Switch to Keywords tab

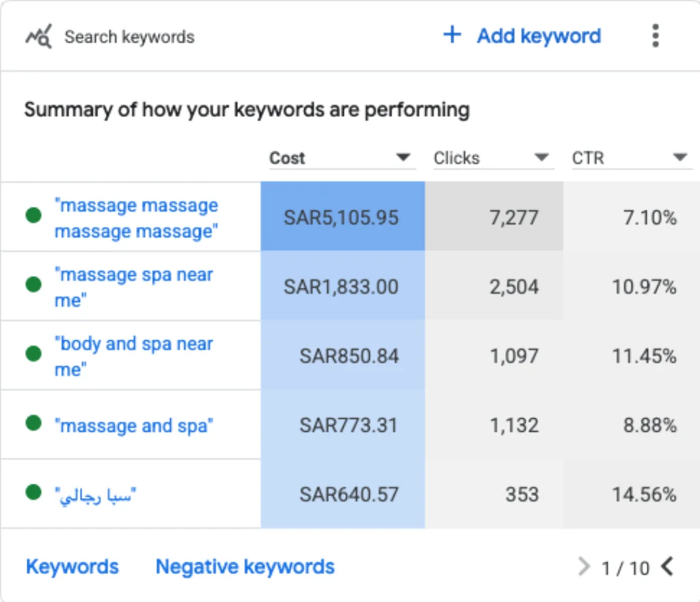coord(72,566)
